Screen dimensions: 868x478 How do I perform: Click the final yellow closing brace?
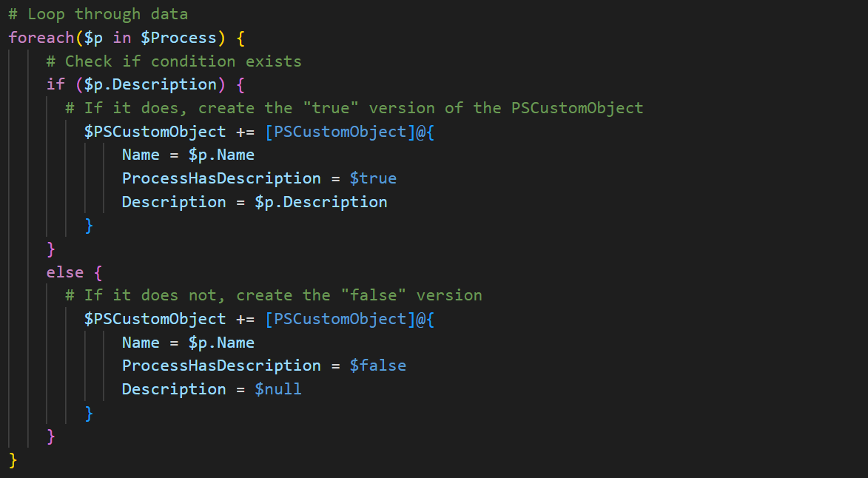(13, 460)
